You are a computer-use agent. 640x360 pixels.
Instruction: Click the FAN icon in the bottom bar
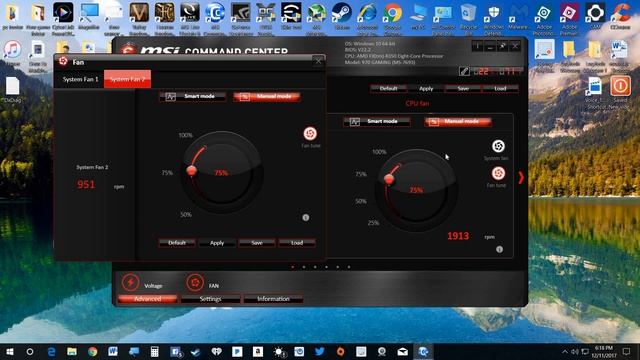coord(195,282)
